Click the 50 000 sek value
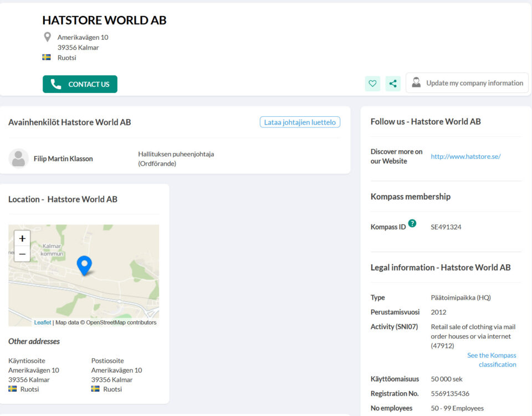This screenshot has width=532, height=416. pyautogui.click(x=447, y=379)
